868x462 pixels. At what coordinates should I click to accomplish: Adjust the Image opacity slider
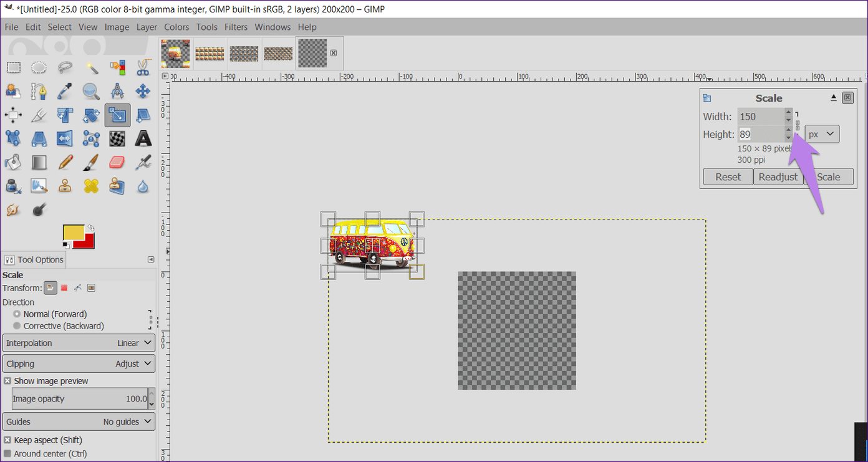pos(80,399)
